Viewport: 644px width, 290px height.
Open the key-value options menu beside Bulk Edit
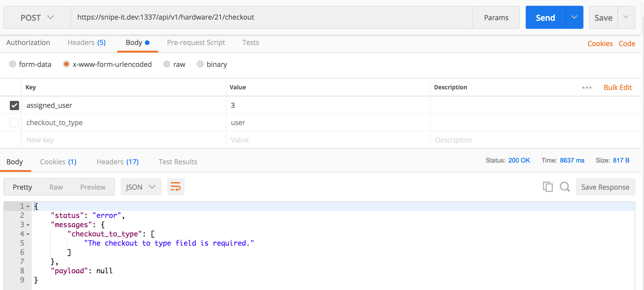click(x=587, y=87)
